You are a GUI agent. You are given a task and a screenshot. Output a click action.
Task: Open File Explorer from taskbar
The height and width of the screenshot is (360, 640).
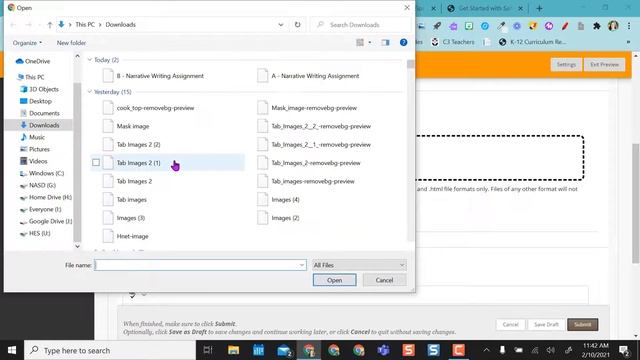[x=233, y=350]
